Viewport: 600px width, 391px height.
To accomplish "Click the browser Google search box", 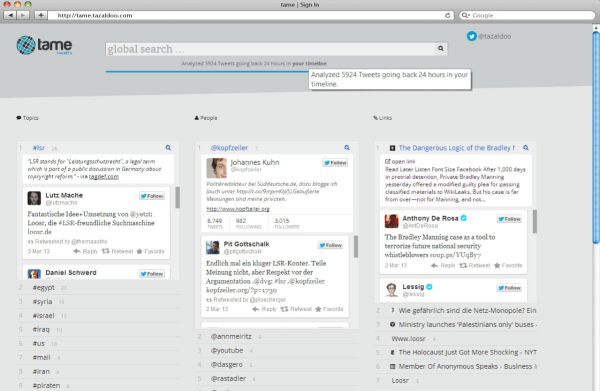I will [x=527, y=15].
